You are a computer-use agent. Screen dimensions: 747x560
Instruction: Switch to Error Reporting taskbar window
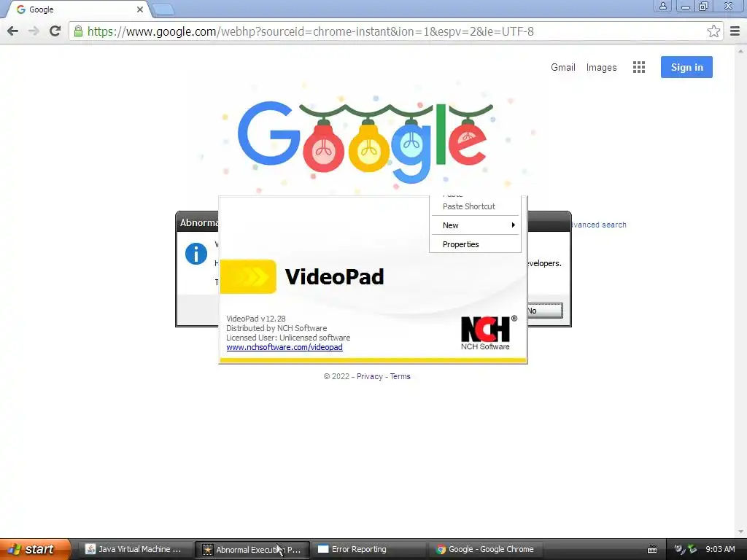(x=368, y=549)
